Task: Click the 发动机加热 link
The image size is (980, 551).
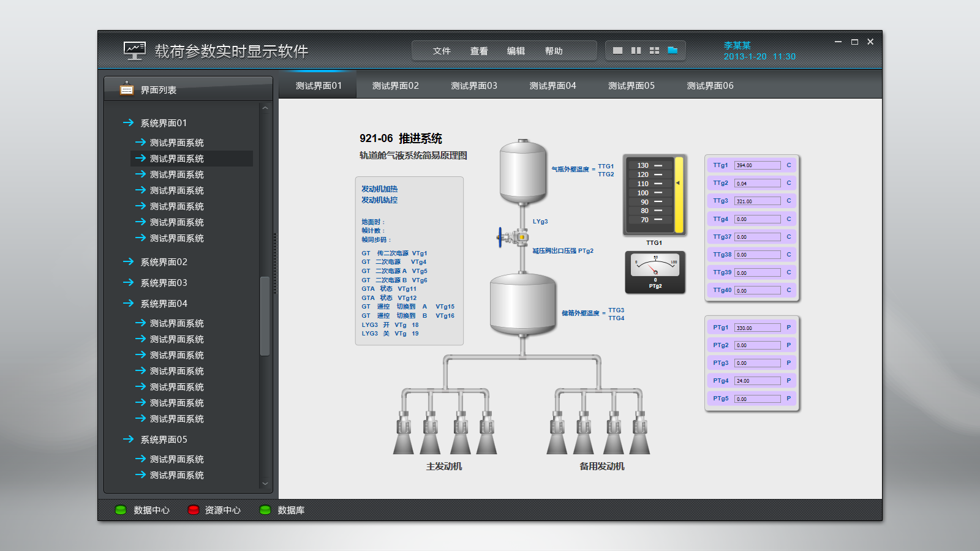Action: [379, 189]
